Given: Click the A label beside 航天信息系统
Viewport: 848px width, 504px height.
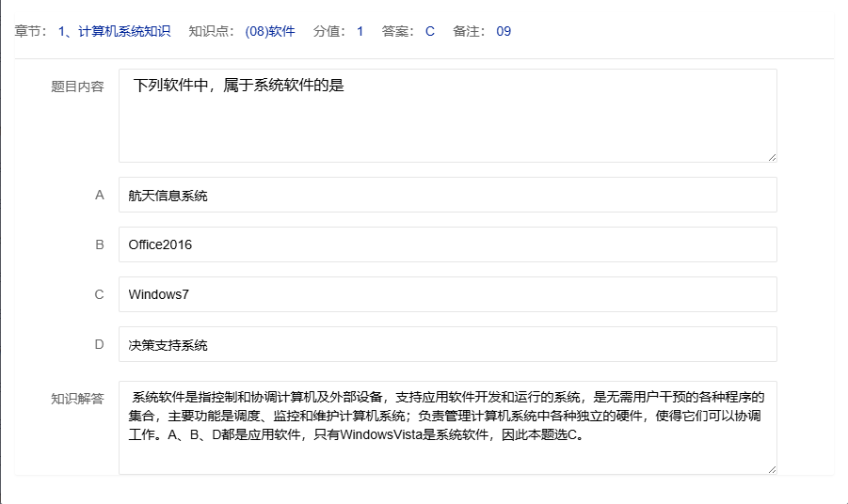Looking at the screenshot, I should [100, 195].
